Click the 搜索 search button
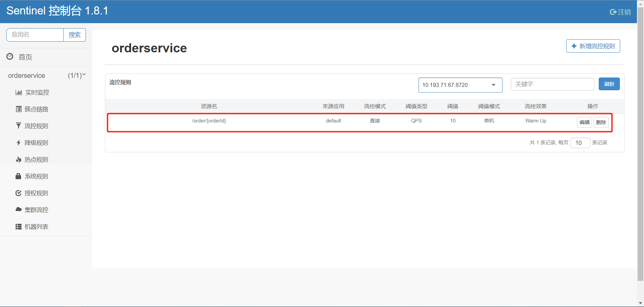The image size is (644, 307). tap(74, 35)
